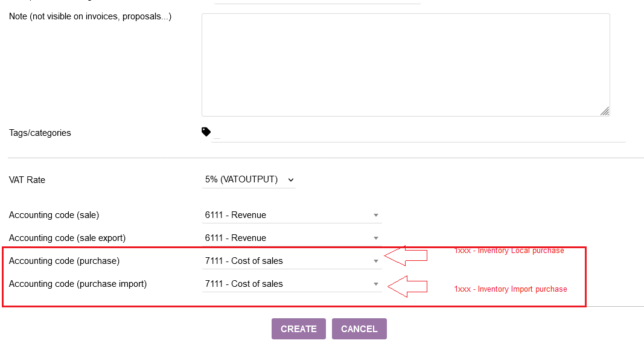Click the Tags/categories label
This screenshot has width=644, height=343.
40,133
